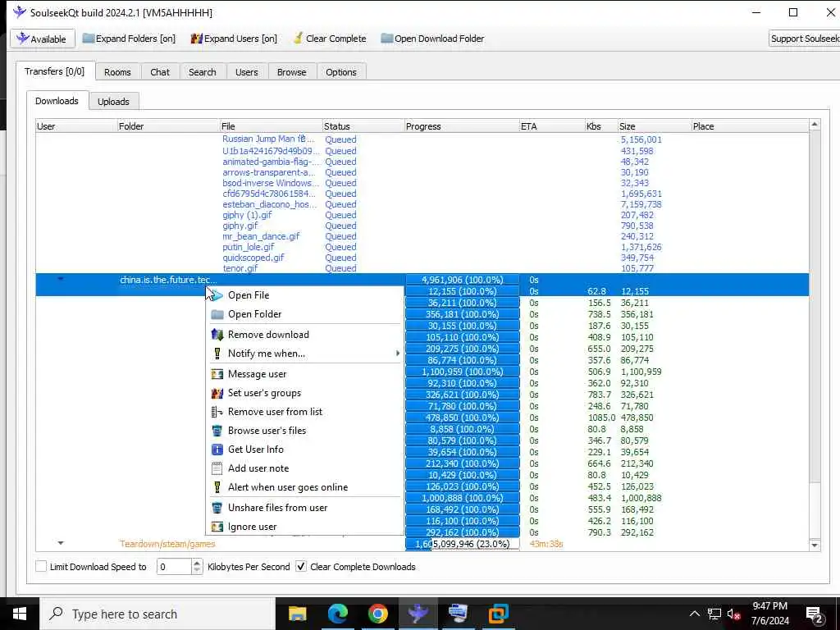The height and width of the screenshot is (630, 840).
Task: Open the Browse tab
Action: tap(292, 72)
